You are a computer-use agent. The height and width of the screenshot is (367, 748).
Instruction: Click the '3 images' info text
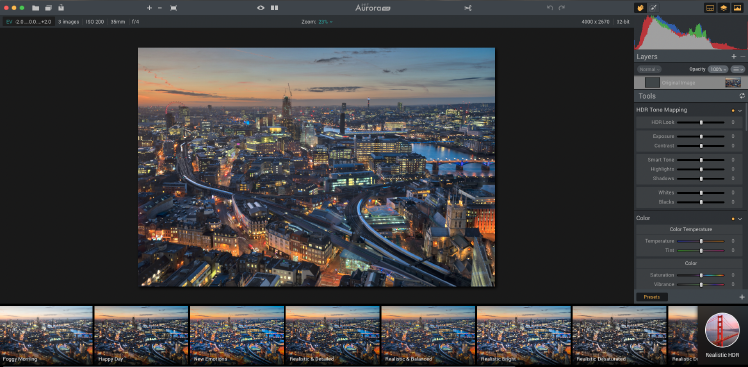coord(69,22)
